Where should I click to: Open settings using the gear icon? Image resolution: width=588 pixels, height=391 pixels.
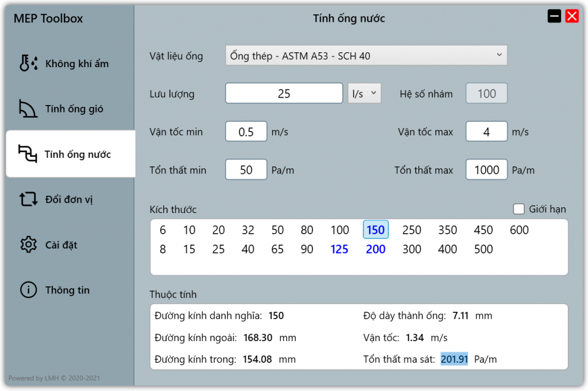tap(29, 244)
